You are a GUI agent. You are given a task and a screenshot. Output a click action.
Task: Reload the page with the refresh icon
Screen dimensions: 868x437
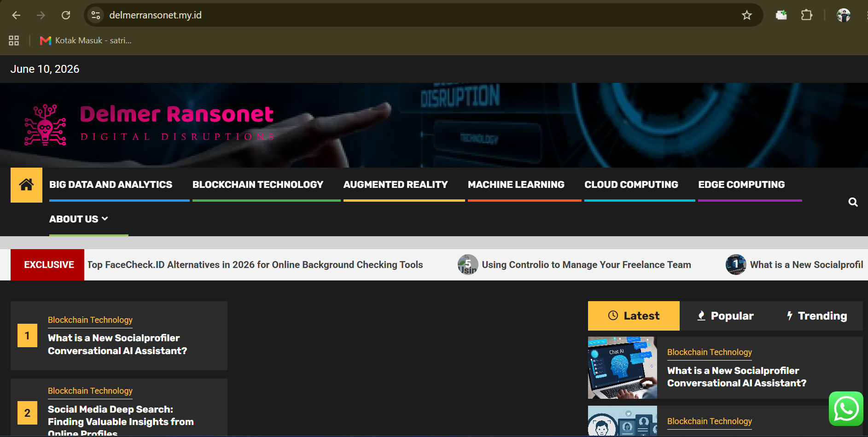click(66, 15)
